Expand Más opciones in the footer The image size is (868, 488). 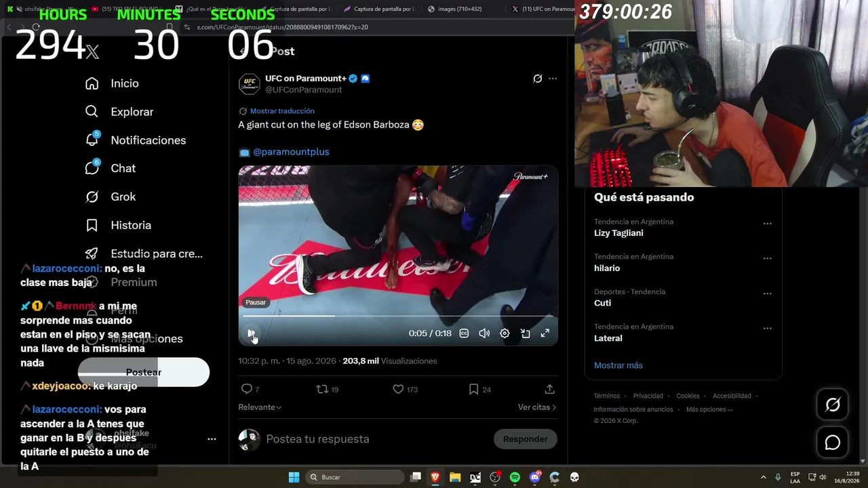click(x=709, y=409)
